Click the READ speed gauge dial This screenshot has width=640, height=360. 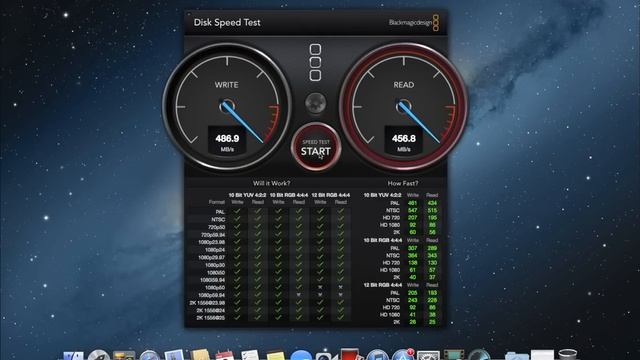(x=404, y=107)
